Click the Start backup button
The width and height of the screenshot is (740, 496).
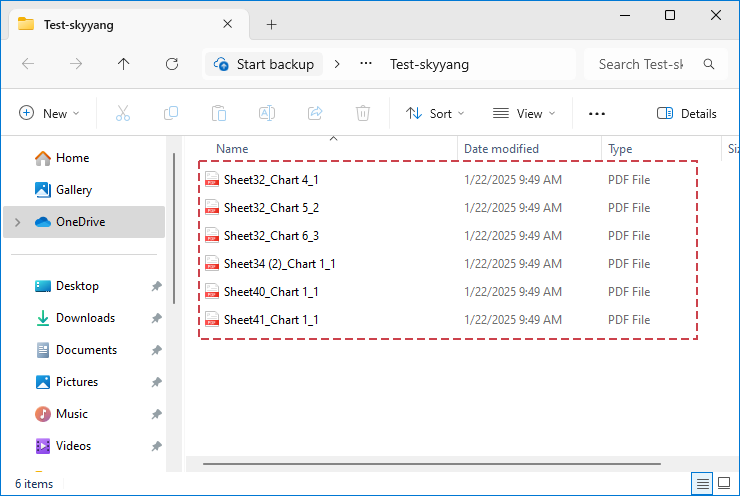[264, 64]
